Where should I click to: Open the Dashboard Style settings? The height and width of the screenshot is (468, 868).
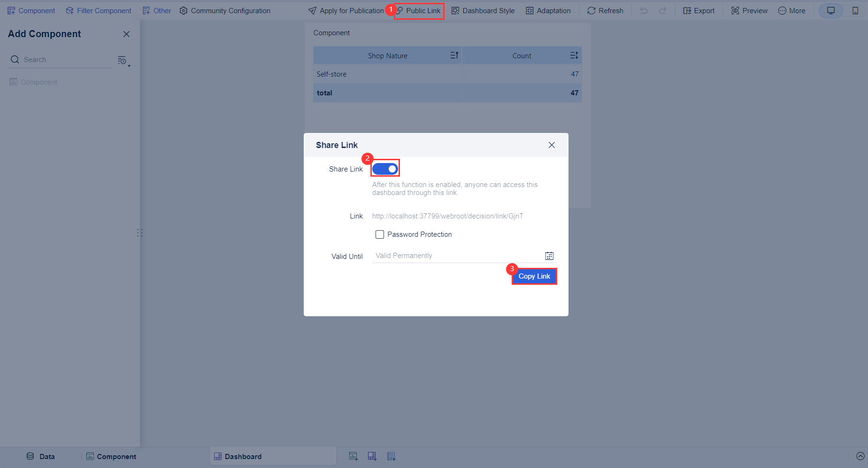coord(483,10)
